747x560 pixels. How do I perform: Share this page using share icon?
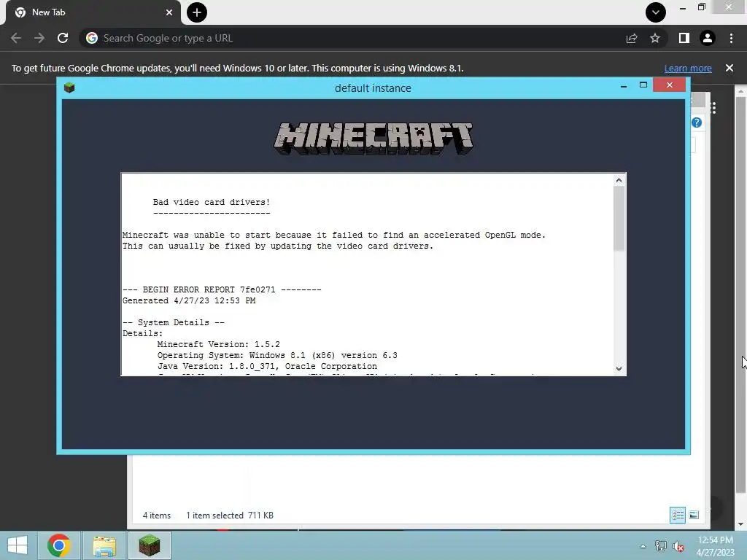[x=632, y=38]
